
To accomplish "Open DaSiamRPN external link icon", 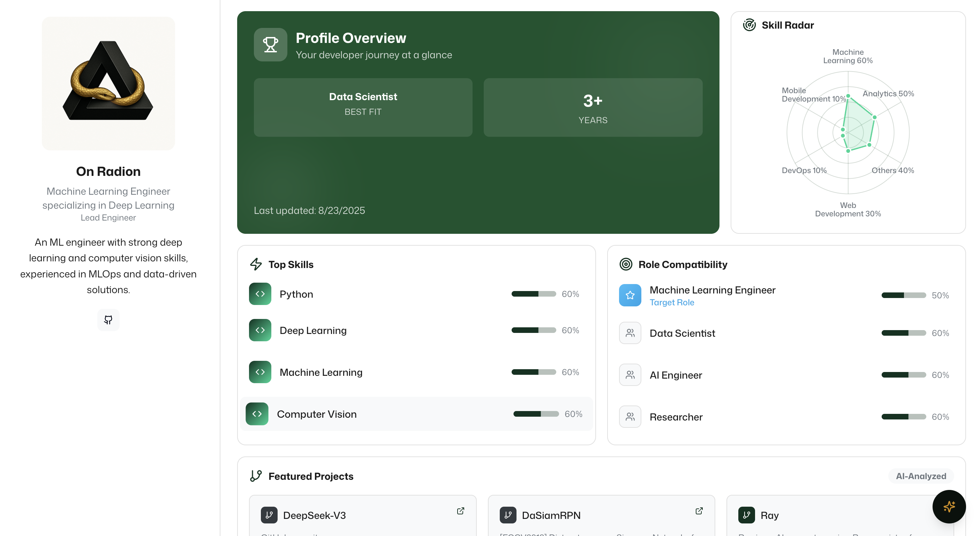I will (x=699, y=511).
